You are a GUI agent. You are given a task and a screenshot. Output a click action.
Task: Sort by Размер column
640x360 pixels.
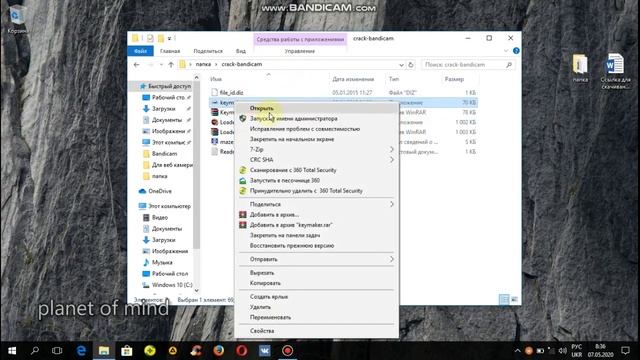(x=454, y=79)
